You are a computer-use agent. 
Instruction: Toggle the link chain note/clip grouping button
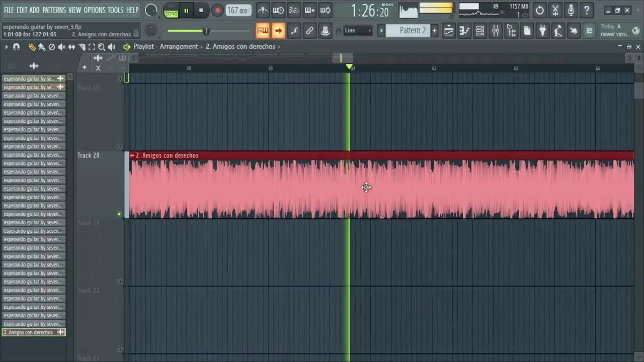pyautogui.click(x=309, y=31)
